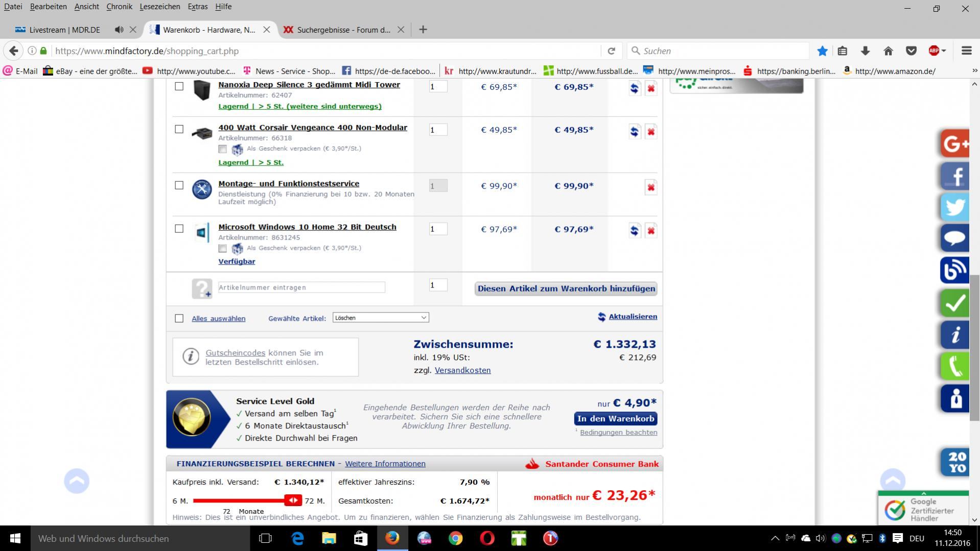Click the green checkmark sidebar icon
980x551 pixels.
point(955,303)
